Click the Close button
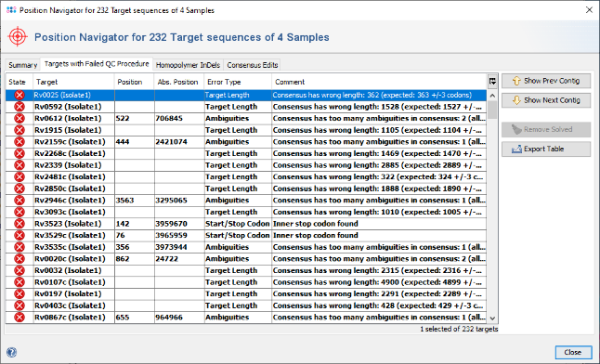600x364 pixels. tap(573, 352)
